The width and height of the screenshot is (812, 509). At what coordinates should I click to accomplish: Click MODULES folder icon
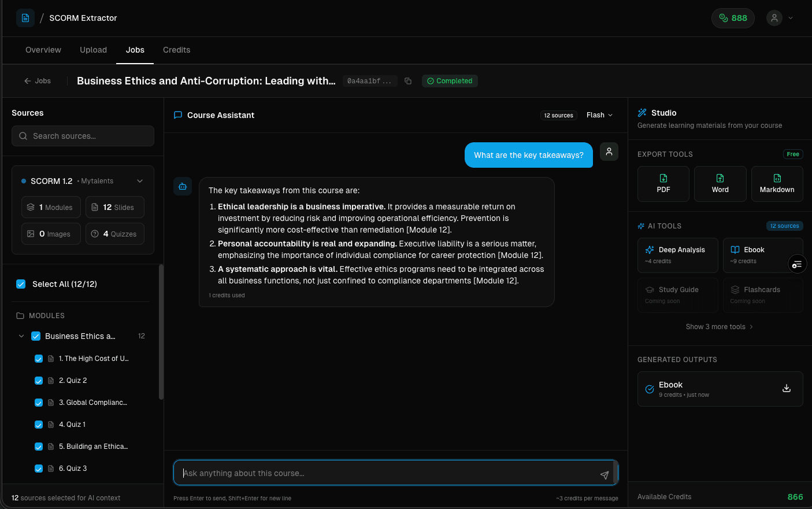pos(20,316)
